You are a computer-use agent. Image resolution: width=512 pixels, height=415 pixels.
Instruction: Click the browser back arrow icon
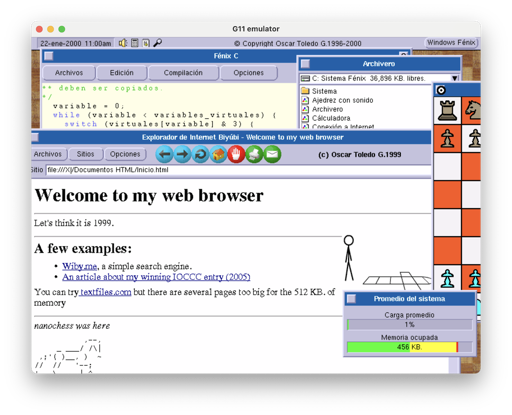point(164,154)
